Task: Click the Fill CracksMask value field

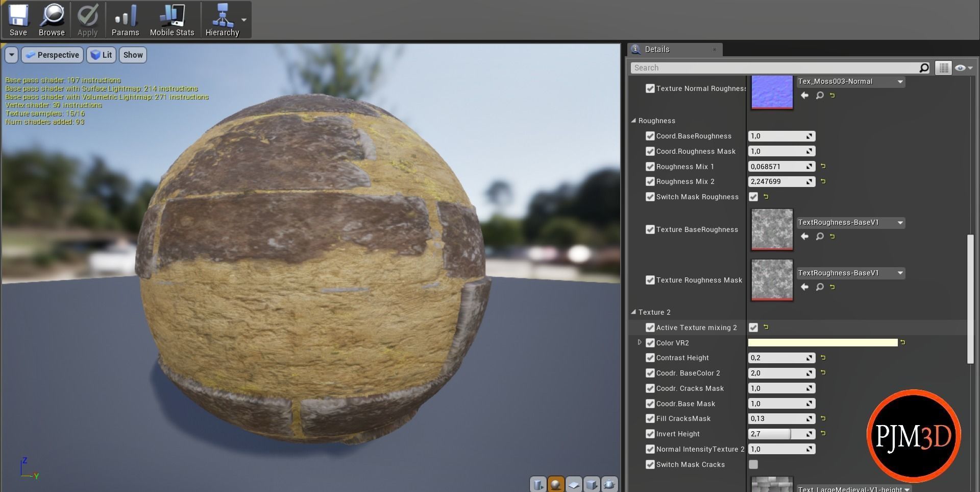Action: click(781, 418)
